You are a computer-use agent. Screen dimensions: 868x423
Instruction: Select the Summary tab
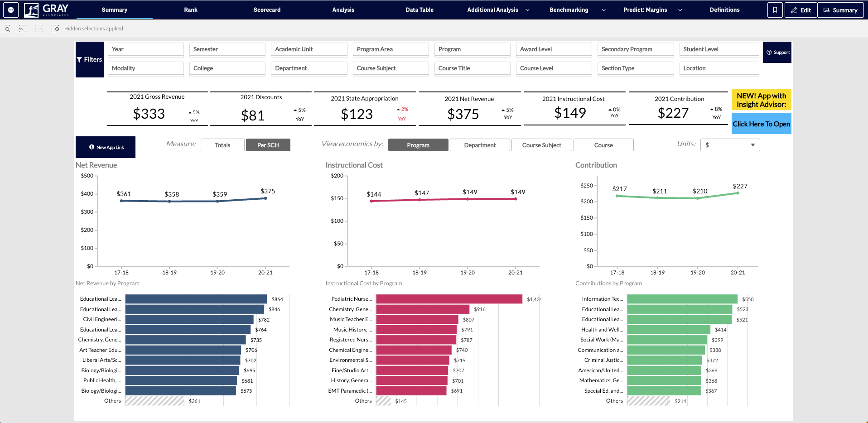click(115, 10)
